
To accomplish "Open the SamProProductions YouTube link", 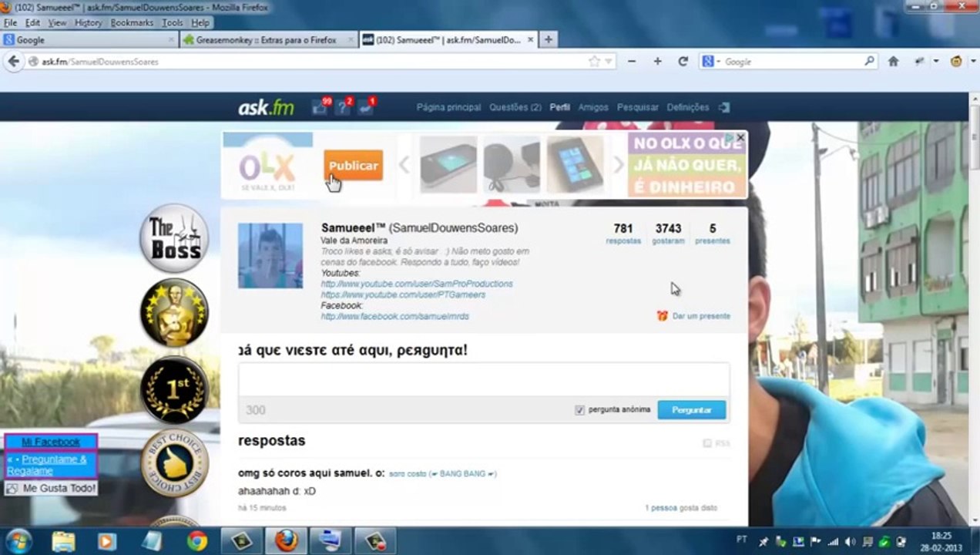I will pyautogui.click(x=417, y=284).
